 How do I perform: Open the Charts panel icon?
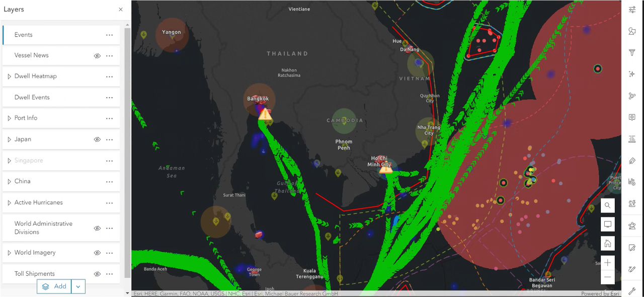coord(631,182)
